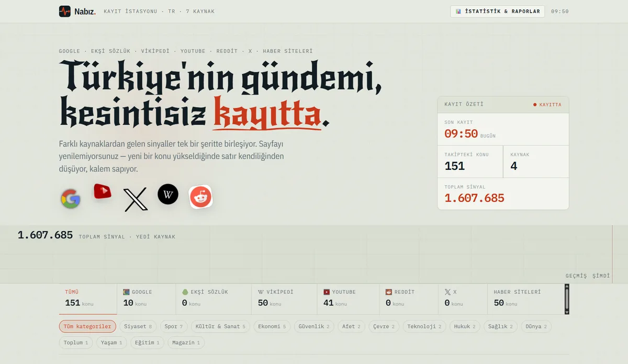Choose the Dünya category chip
Viewport: 628px width, 364px height.
pos(537,327)
